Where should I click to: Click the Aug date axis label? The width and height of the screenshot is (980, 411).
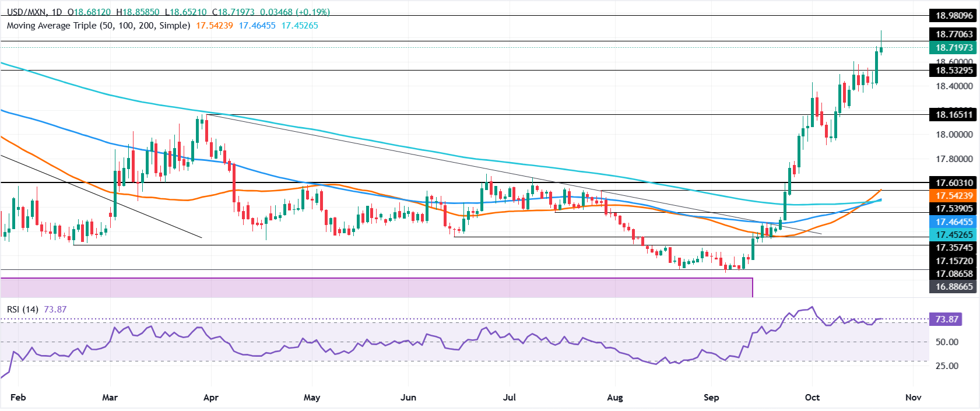(x=615, y=397)
